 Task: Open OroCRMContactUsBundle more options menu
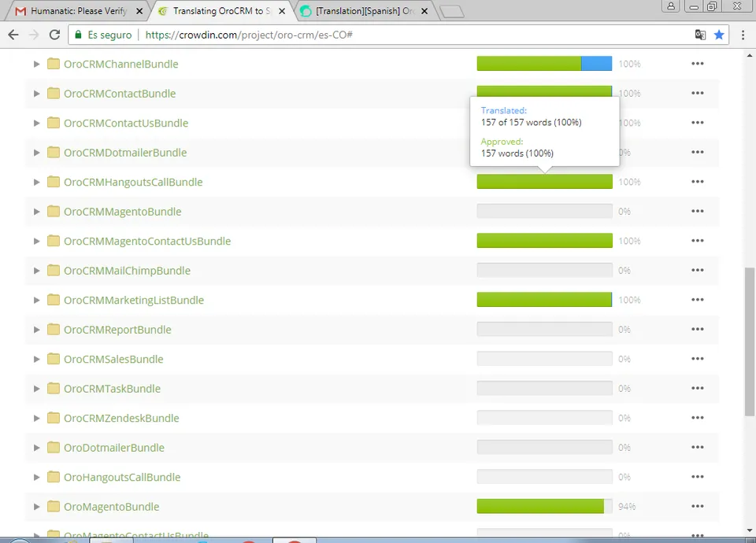[697, 123]
